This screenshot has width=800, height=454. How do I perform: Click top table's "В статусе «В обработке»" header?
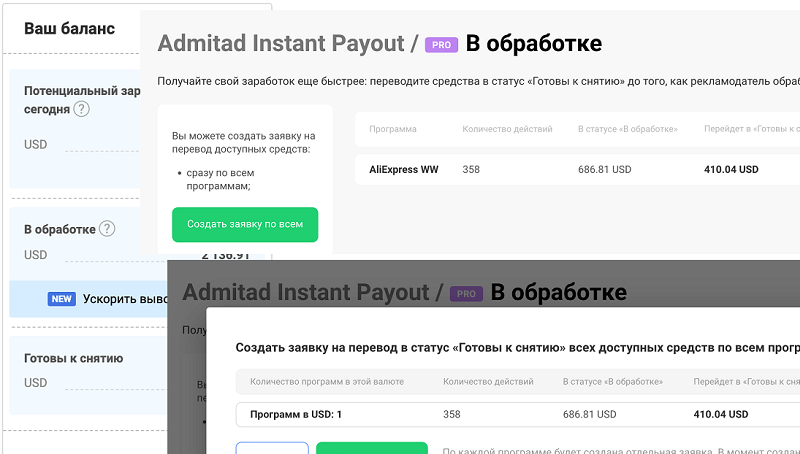tap(628, 129)
